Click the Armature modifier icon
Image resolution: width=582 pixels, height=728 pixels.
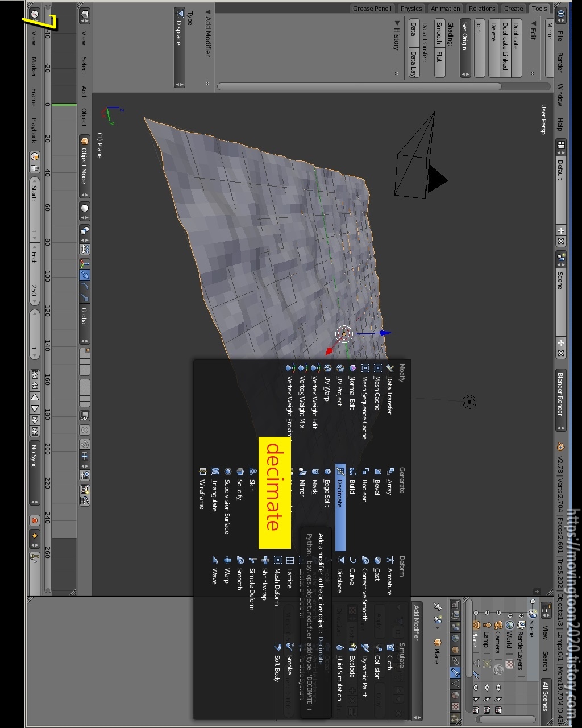(390, 560)
